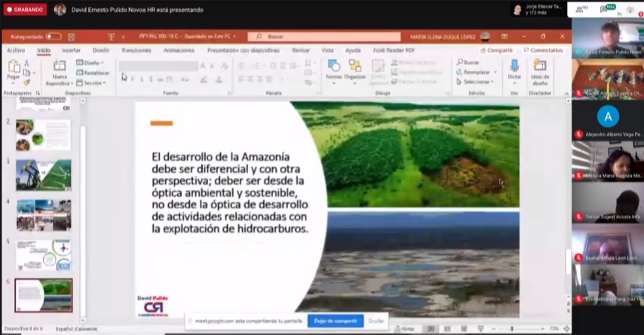Click fit slide to window icon
Viewport: 644px width, 335px height.
point(566,329)
